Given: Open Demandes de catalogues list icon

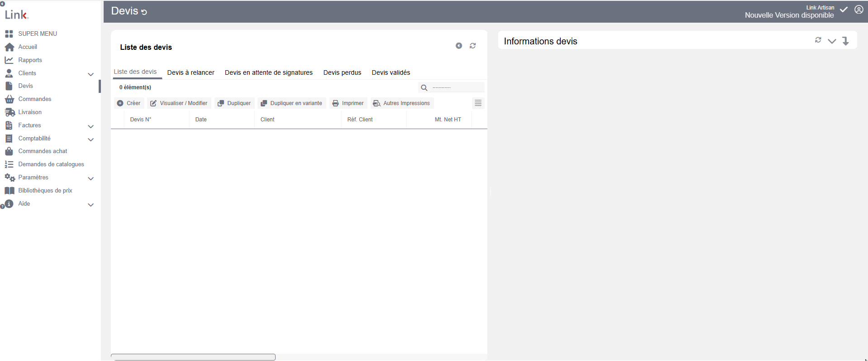Looking at the screenshot, I should (9, 164).
